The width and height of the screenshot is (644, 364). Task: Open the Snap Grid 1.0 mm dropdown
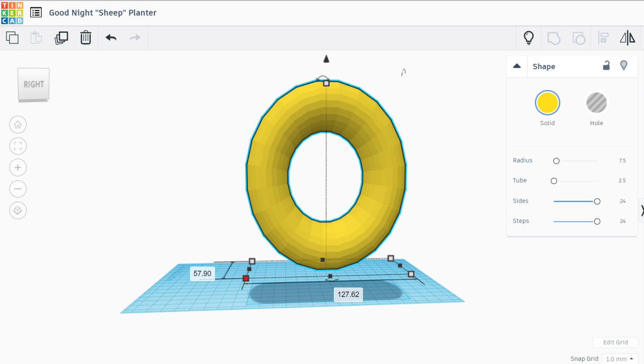point(620,359)
